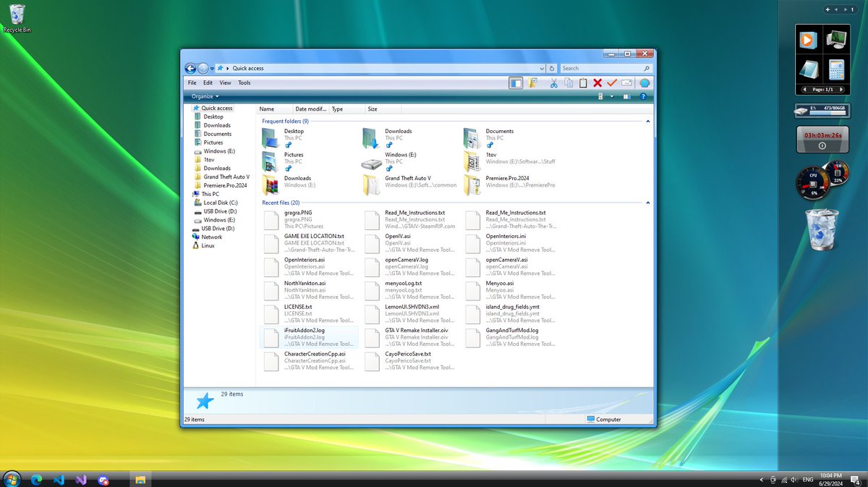
Task: Open the Edit menu
Action: (208, 82)
